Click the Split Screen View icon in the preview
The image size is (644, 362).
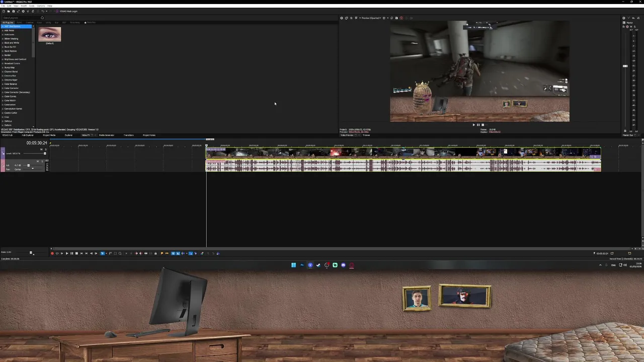tap(356, 18)
